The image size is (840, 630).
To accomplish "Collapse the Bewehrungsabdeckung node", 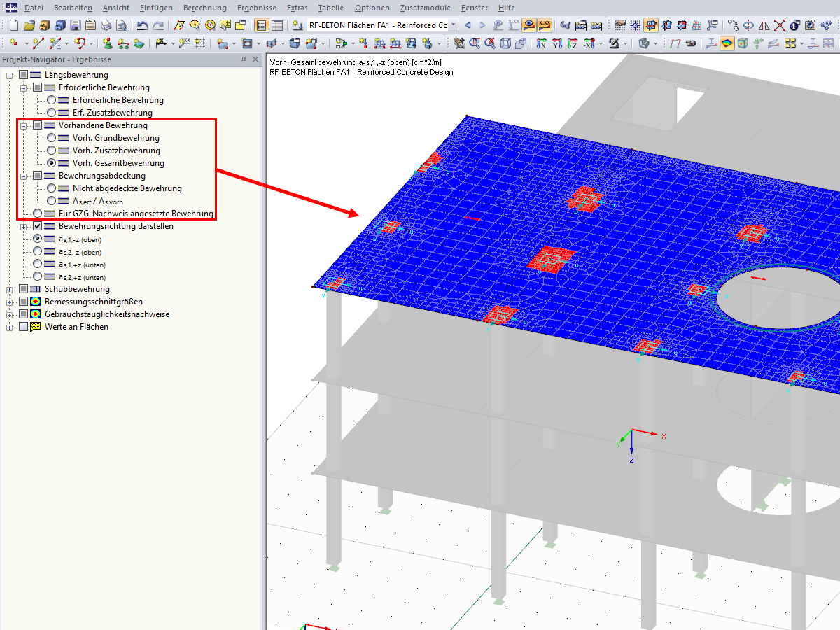I will pos(23,176).
